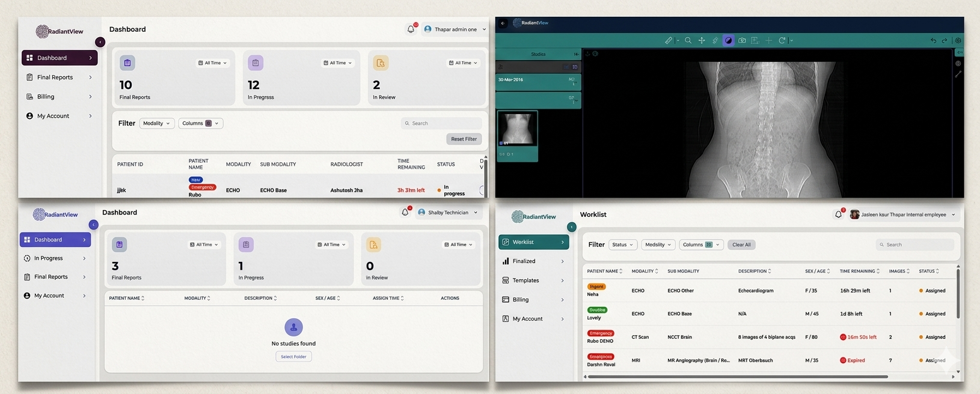Image resolution: width=980 pixels, height=394 pixels.
Task: Open All Time dropdown on 2 In Review card
Action: (x=463, y=63)
